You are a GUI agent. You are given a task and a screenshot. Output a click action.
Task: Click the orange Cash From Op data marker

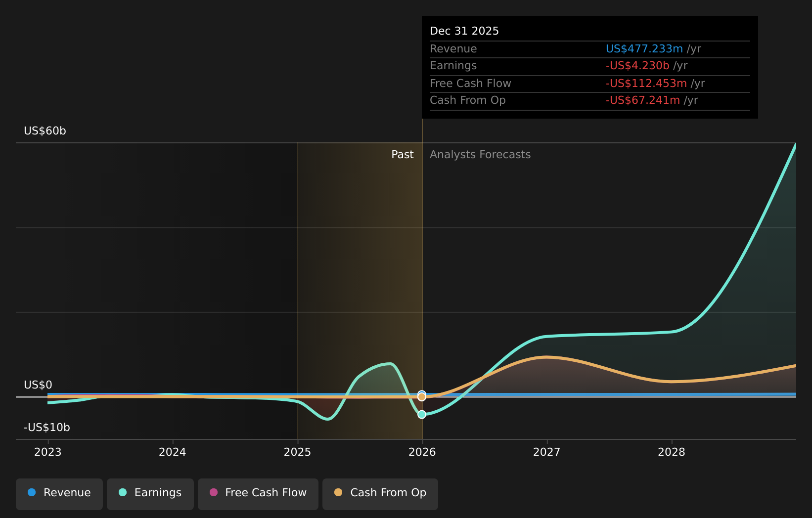(x=422, y=397)
